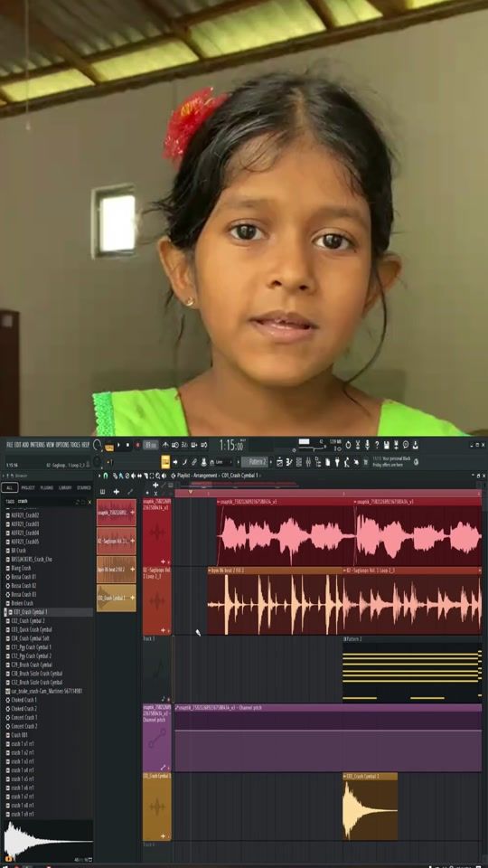Arm the red record button

click(137, 445)
